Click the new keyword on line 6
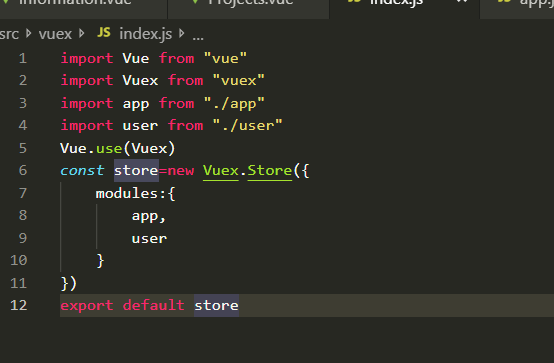 point(181,171)
